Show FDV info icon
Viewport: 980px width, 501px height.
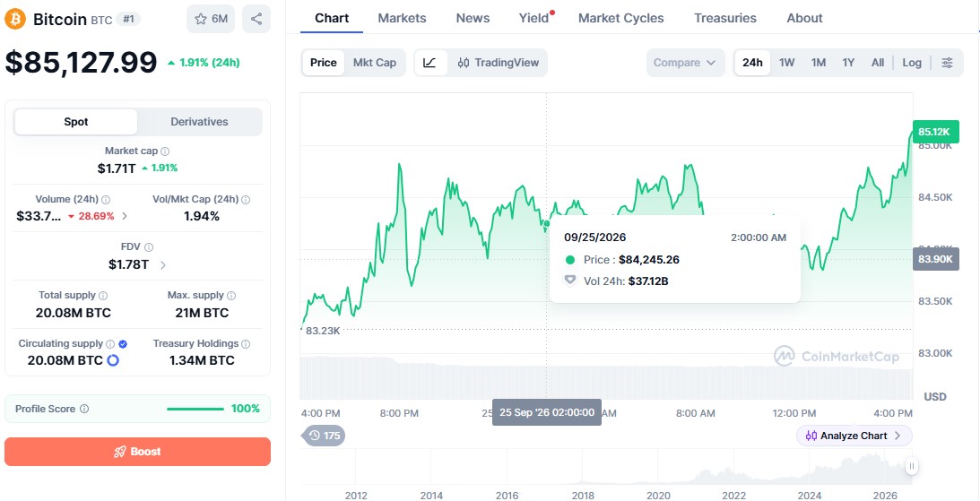149,247
